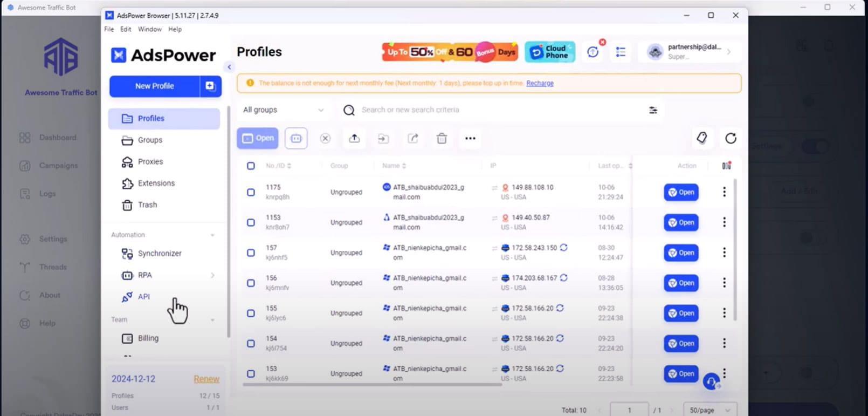
Task: Click the tag icon near the refresh button
Action: [x=701, y=138]
